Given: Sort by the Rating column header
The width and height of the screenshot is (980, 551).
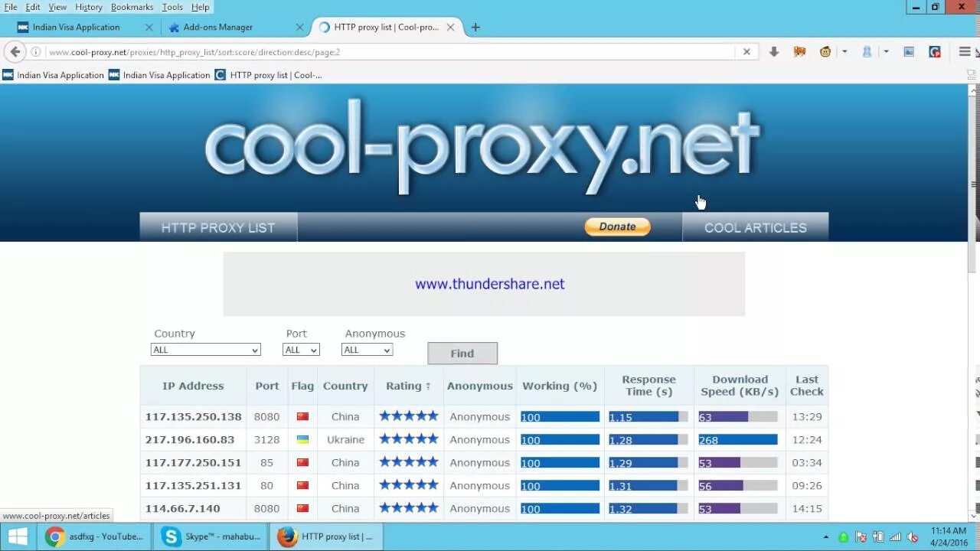Looking at the screenshot, I should (408, 386).
